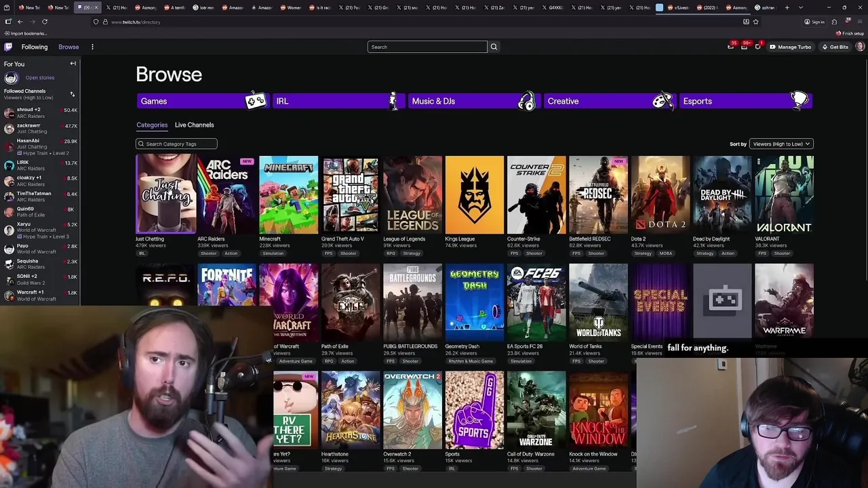868x488 pixels.
Task: Sort followed channels with the arrows icon
Action: (73, 94)
